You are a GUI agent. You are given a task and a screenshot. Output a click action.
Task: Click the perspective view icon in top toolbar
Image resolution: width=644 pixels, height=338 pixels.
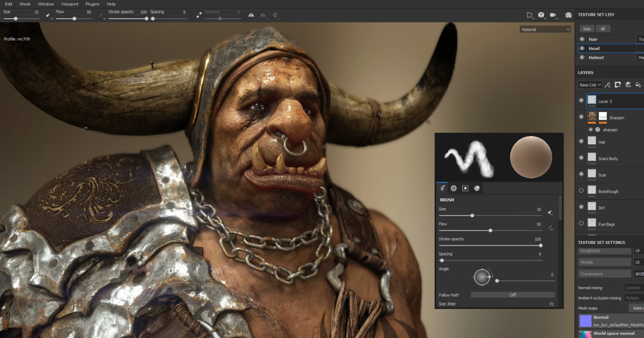529,16
